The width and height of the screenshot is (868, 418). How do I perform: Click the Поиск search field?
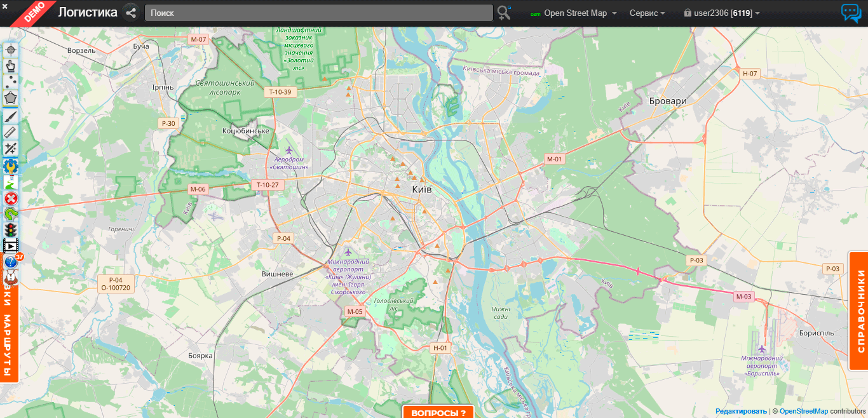tap(318, 13)
